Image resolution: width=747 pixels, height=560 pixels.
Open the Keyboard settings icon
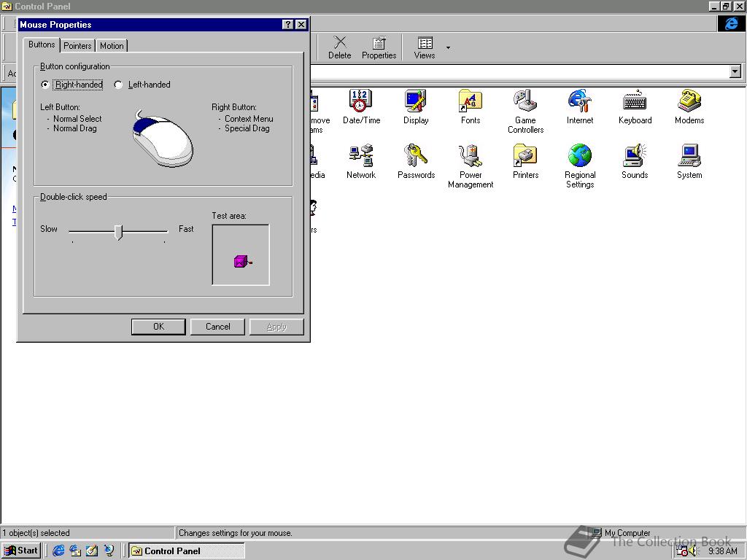635,101
